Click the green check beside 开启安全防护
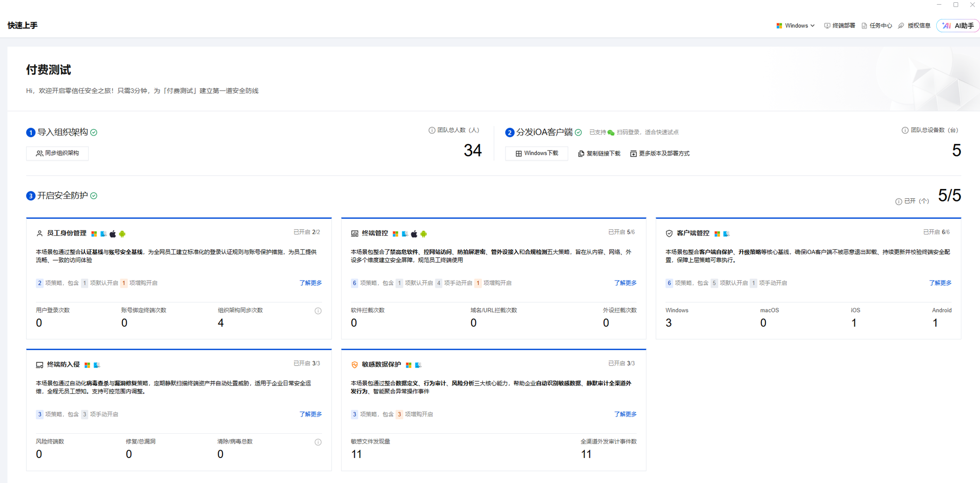This screenshot has width=980, height=483. point(94,196)
